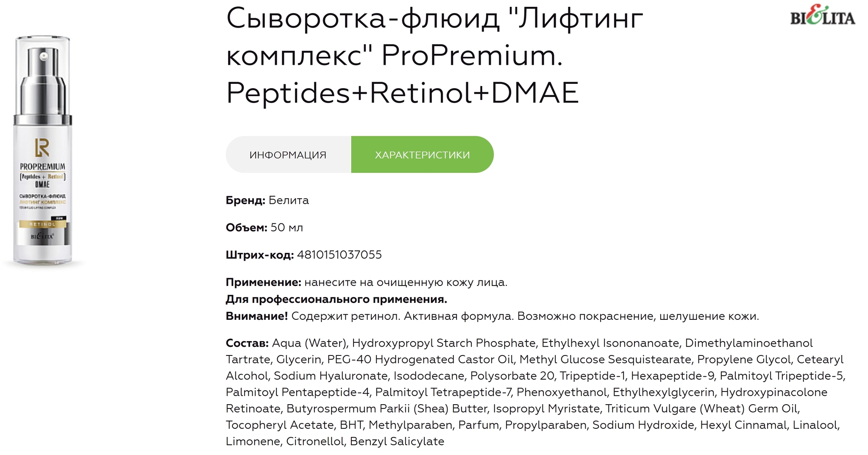
Task: Click the PROPREMIUM text on the bottle
Action: point(42,167)
